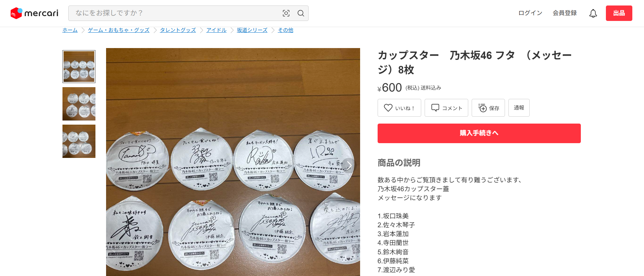Image resolution: width=644 pixels, height=276 pixels.
Task: Like the item with the heart button
Action: (399, 108)
